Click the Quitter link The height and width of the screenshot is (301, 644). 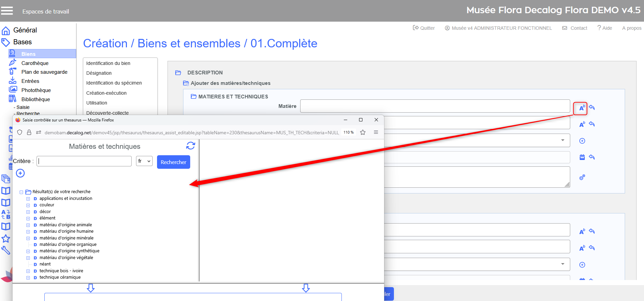coord(424,28)
